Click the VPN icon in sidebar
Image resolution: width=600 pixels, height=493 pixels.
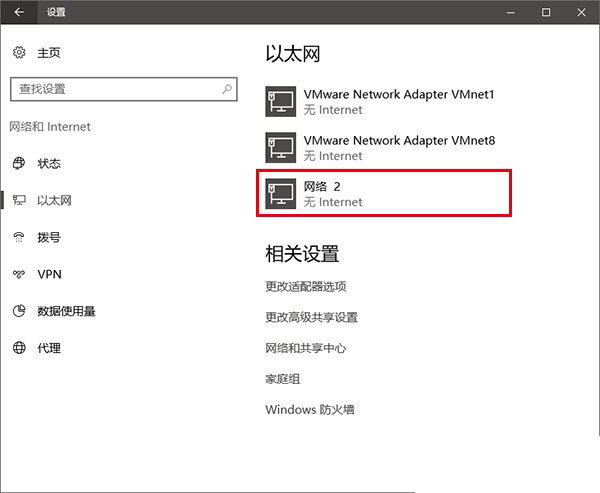click(19, 274)
